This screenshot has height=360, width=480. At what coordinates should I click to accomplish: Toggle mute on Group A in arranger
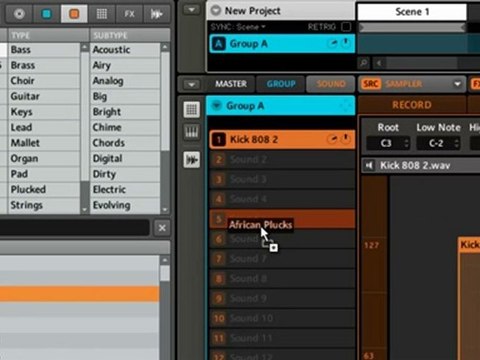(346, 43)
